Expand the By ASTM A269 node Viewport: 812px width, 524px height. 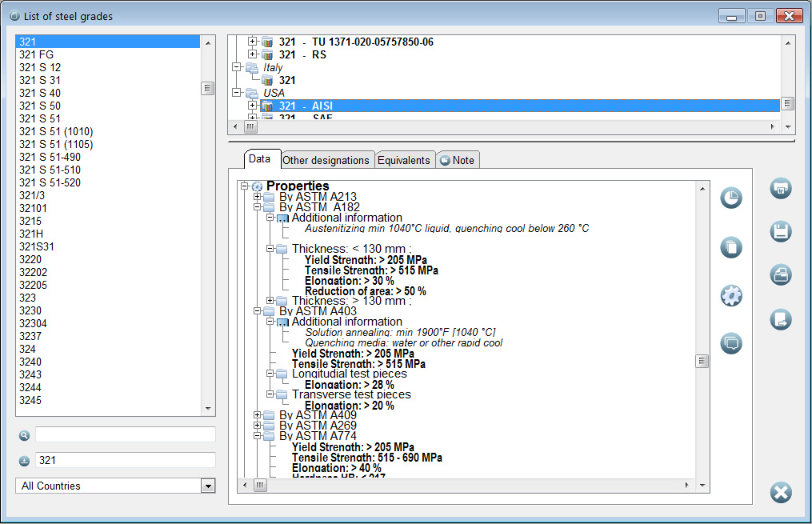click(258, 425)
